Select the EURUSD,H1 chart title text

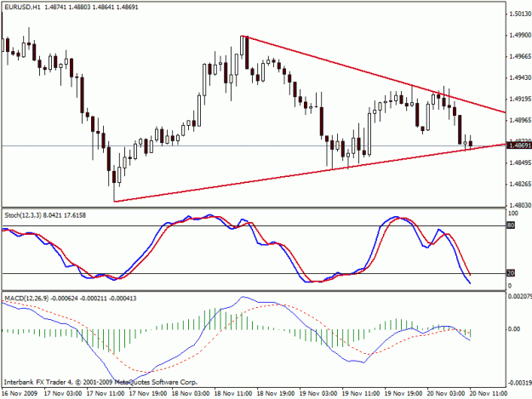pyautogui.click(x=22, y=7)
